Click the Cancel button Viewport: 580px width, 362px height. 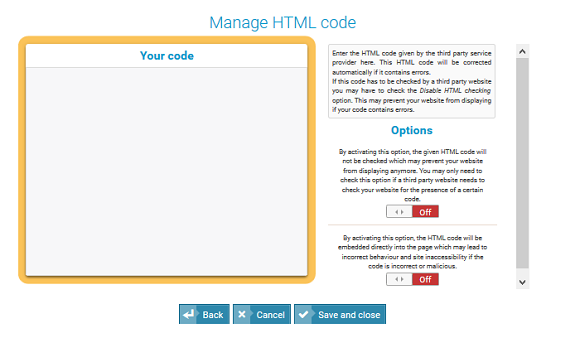[262, 314]
